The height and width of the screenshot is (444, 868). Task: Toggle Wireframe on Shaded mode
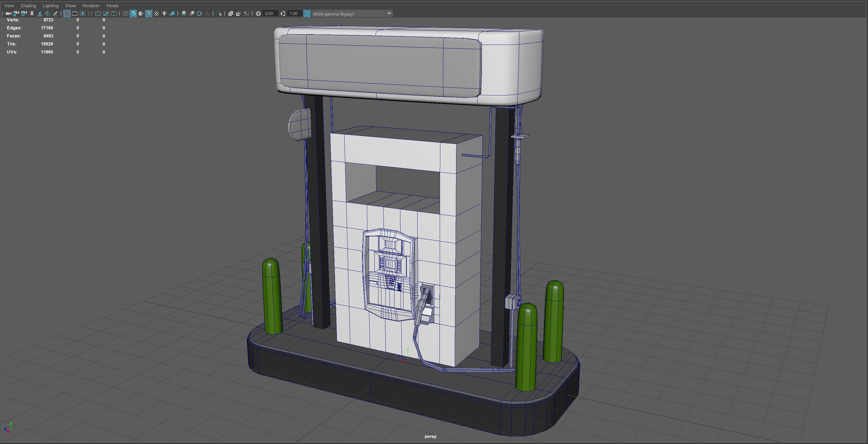tap(149, 14)
